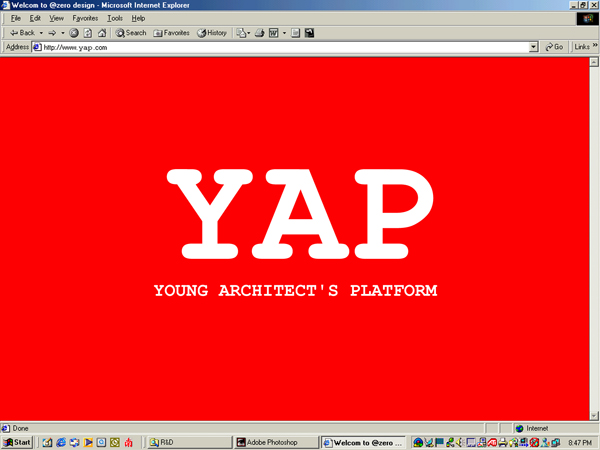This screenshot has width=600, height=450.
Task: Open the Search pane
Action: coord(131,33)
